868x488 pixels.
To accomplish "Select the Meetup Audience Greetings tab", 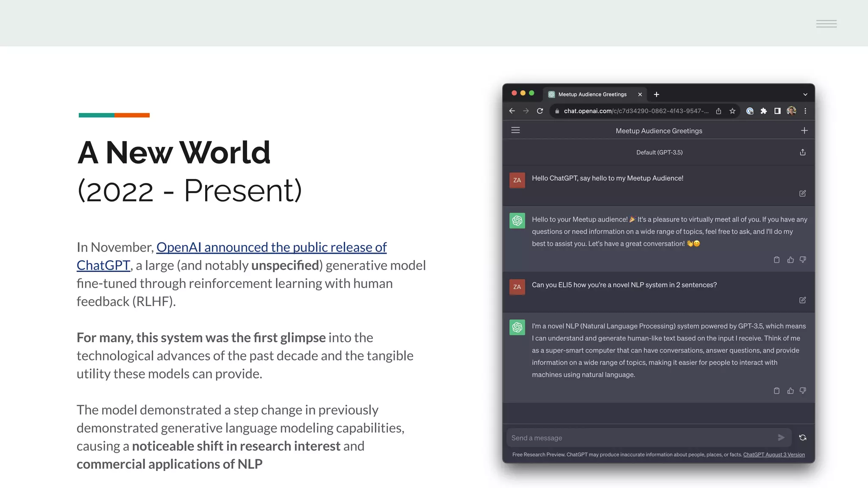I will pyautogui.click(x=592, y=94).
